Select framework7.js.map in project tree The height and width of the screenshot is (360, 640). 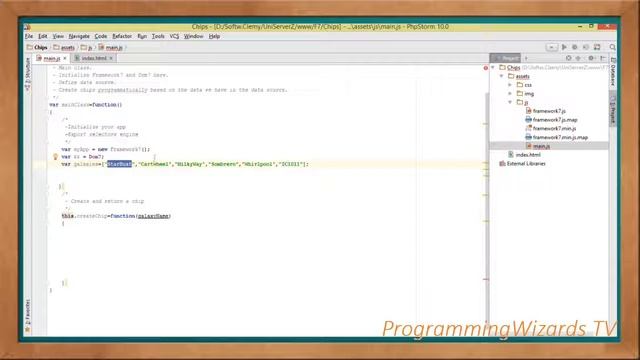click(555, 120)
